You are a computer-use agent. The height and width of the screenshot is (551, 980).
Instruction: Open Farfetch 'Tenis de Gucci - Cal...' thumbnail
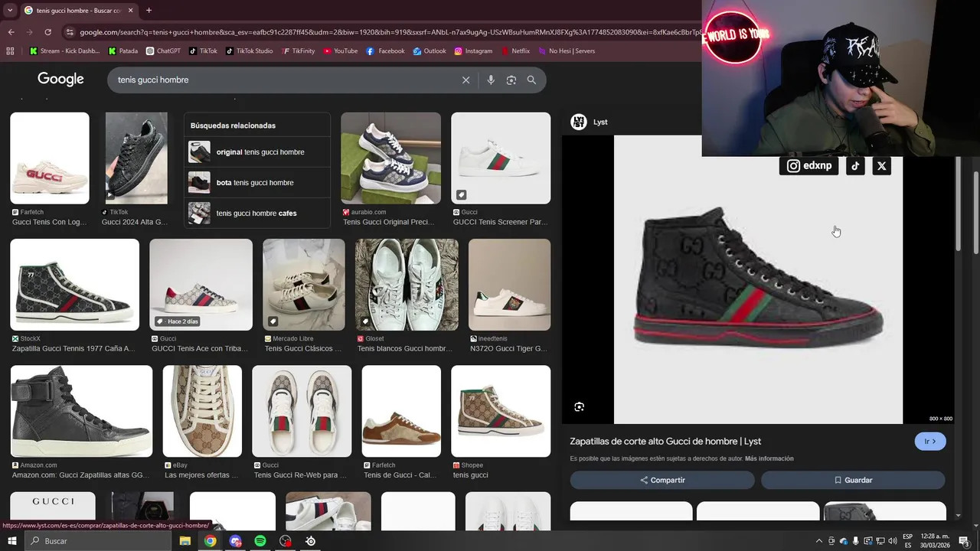[401, 411]
